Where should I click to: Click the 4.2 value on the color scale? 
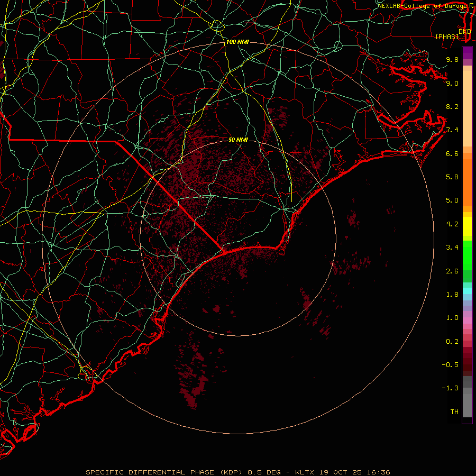pos(452,224)
